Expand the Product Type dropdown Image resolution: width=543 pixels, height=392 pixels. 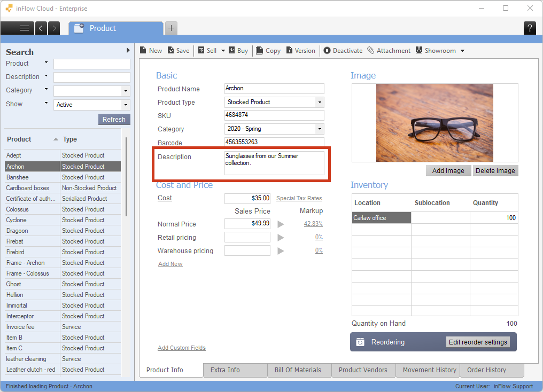(x=320, y=102)
